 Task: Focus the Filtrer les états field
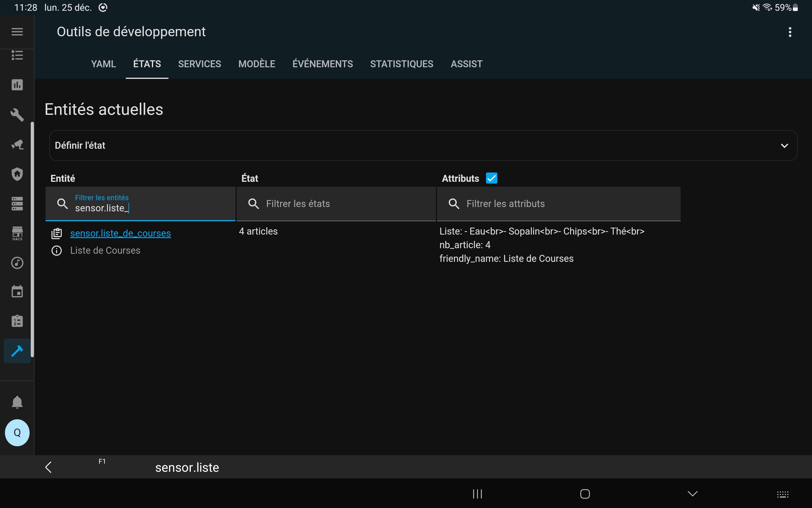click(x=336, y=204)
